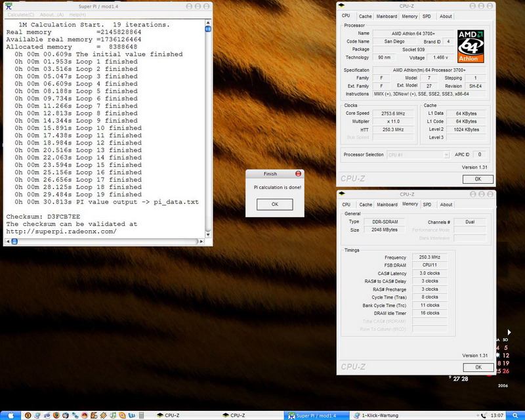Click the Checksum D3FCB7EE line
Image resolution: width=525 pixels, height=420 pixels.
(x=43, y=217)
